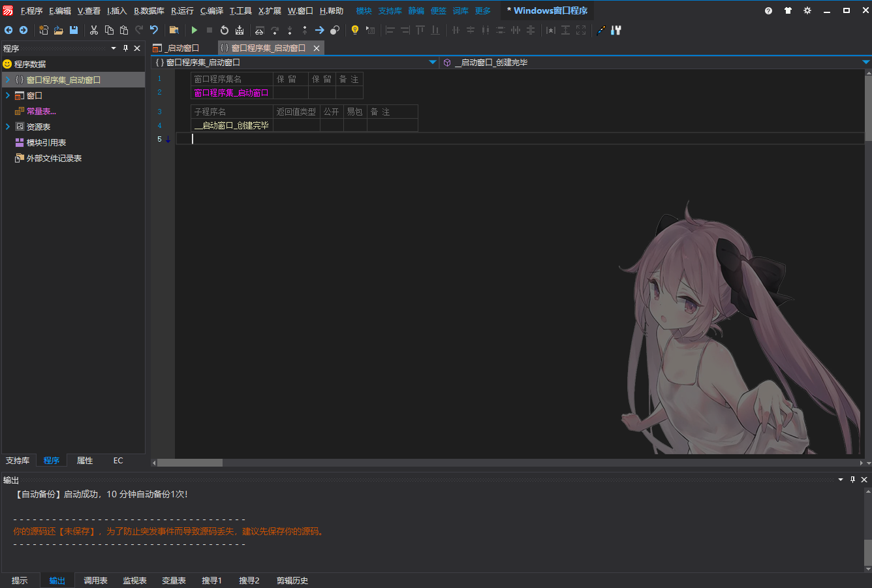The height and width of the screenshot is (588, 872).
Task: Open the 剪辑历史 bottom tab
Action: click(292, 581)
